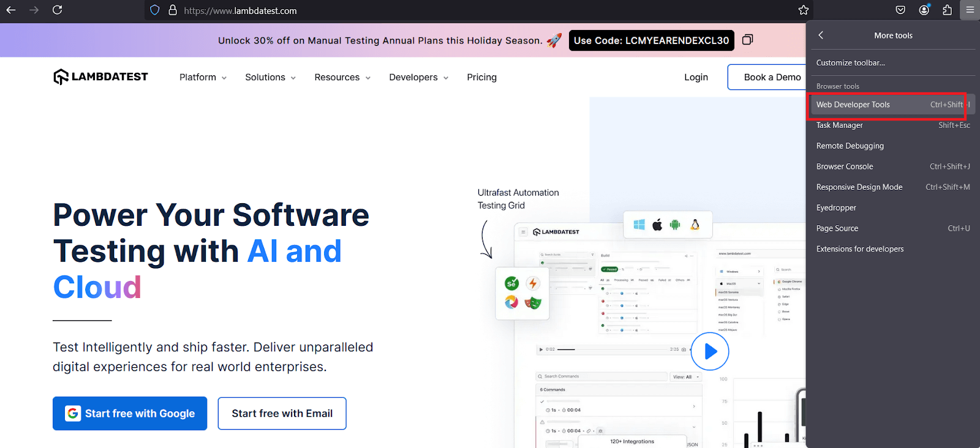The image size is (980, 448).
Task: Expand the Solutions dropdown
Action: pos(270,77)
